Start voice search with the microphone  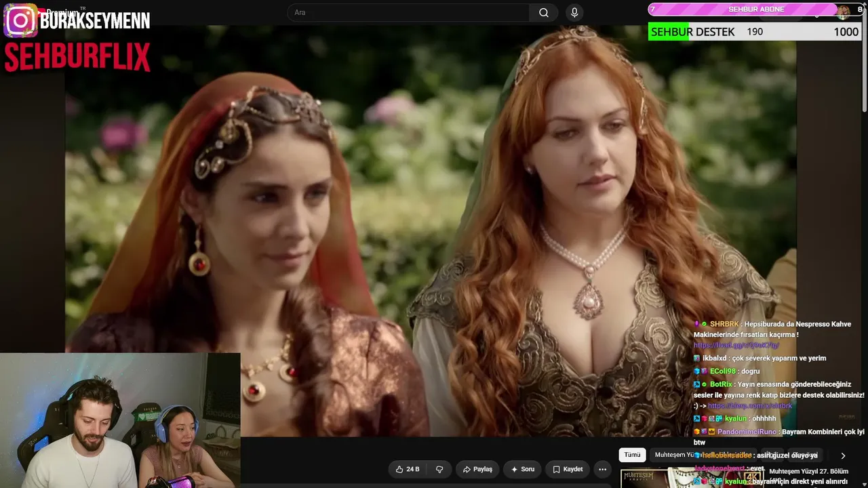coord(574,12)
